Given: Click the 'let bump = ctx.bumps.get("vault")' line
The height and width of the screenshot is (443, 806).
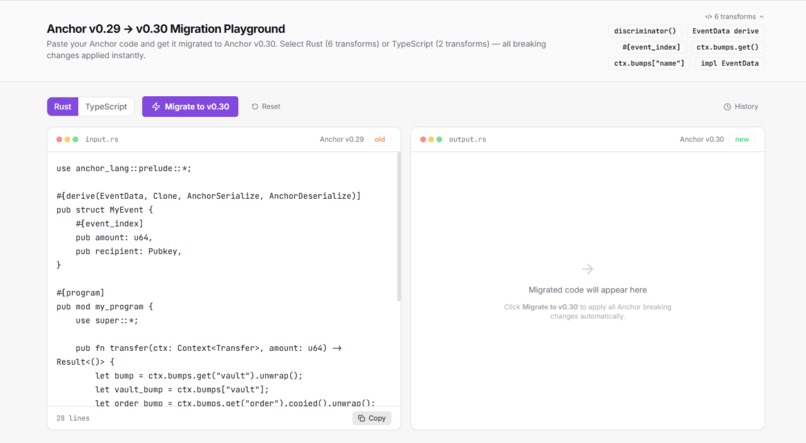Looking at the screenshot, I should (199, 376).
